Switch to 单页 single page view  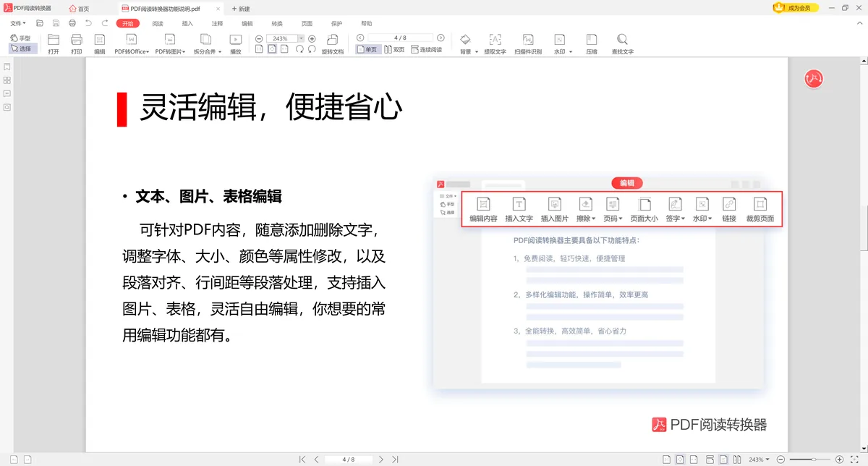point(367,49)
